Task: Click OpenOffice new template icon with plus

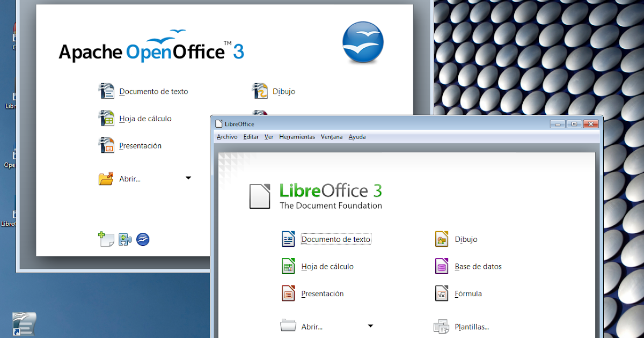Action: click(106, 239)
